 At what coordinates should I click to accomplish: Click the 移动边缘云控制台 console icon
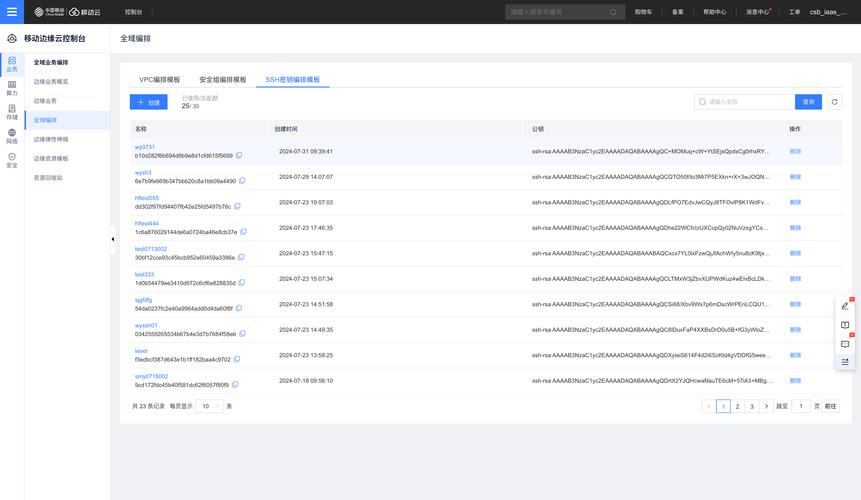pos(12,38)
